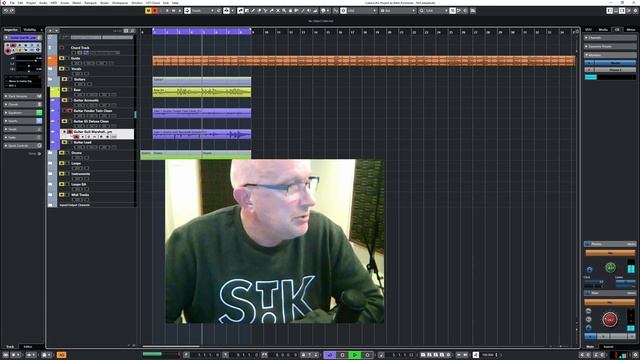Viewport: 640px width, 360px height.
Task: Select the Object Selection arrow tool
Action: point(240,11)
